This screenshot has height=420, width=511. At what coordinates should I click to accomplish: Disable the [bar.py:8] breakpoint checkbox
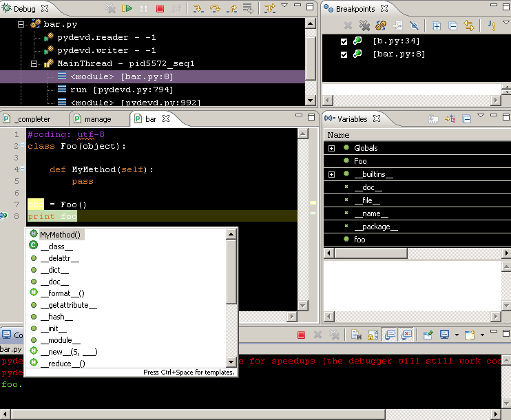click(344, 54)
